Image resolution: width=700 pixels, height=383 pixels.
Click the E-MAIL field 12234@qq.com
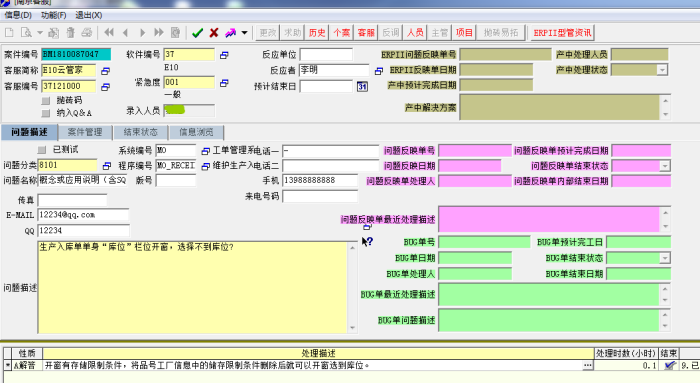coord(83,215)
